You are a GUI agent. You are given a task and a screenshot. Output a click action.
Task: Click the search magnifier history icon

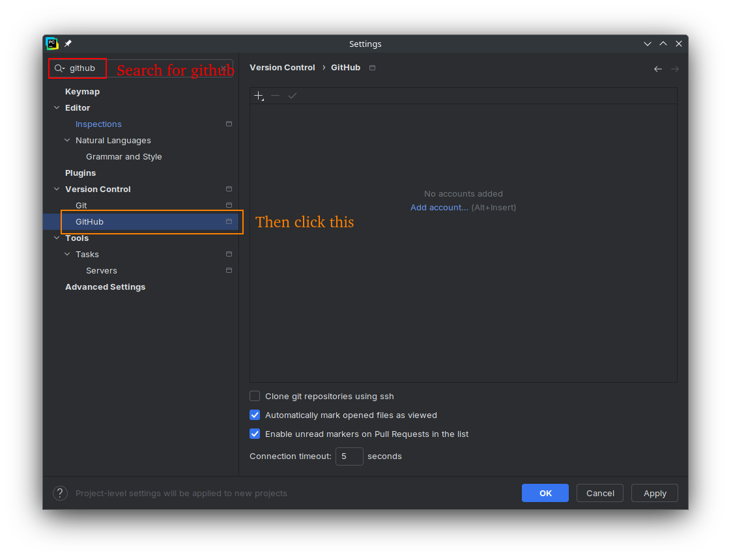coord(59,68)
